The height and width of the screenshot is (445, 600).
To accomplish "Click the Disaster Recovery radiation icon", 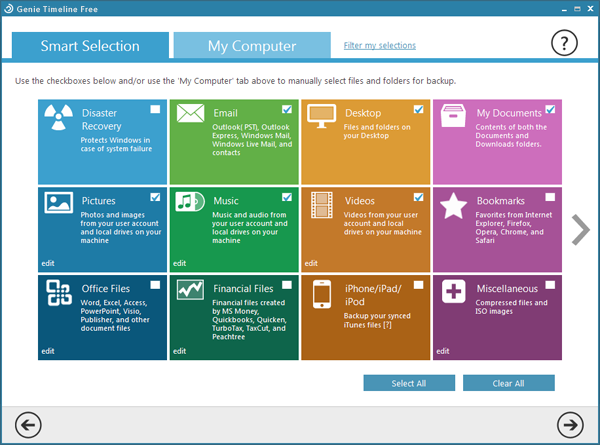I will (58, 117).
